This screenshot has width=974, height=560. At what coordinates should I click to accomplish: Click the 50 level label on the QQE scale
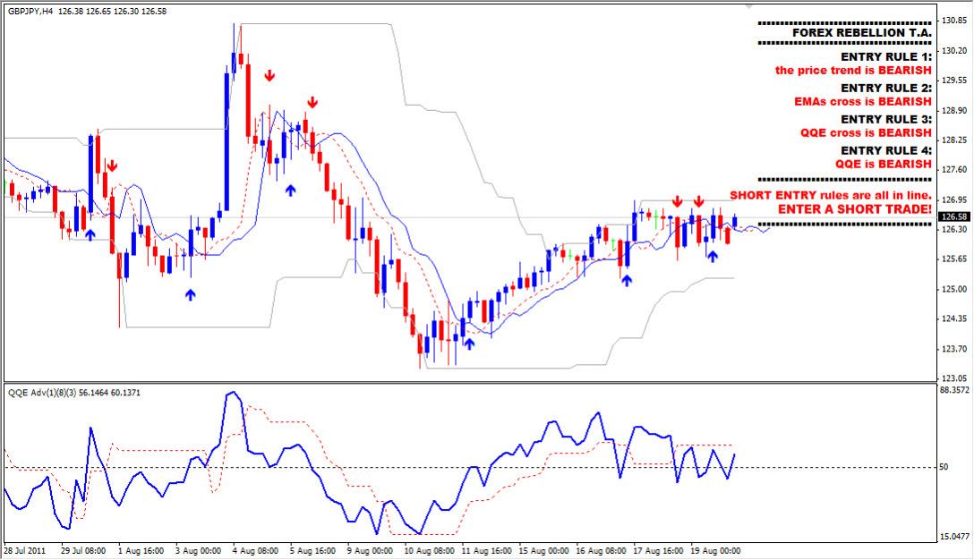pyautogui.click(x=944, y=468)
